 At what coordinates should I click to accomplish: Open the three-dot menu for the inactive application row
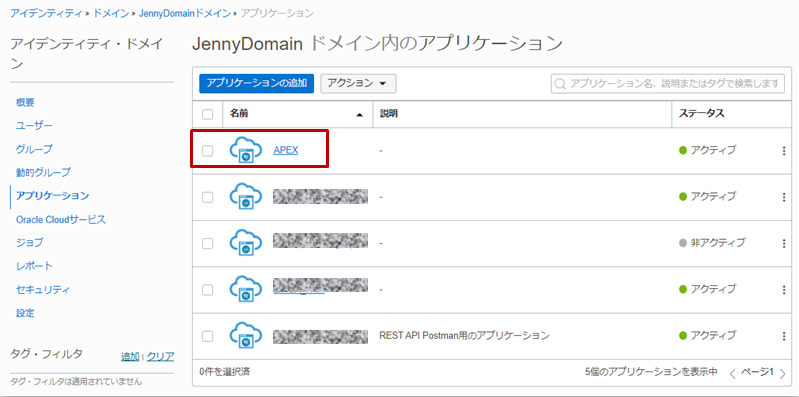[x=784, y=244]
